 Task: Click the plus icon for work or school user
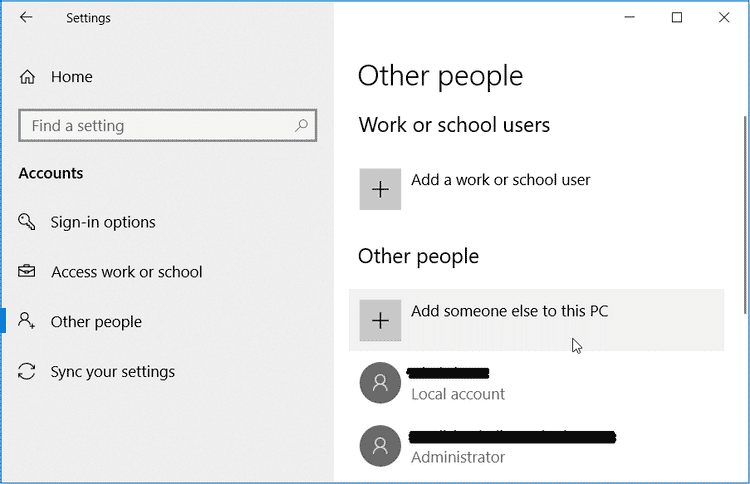tap(380, 189)
